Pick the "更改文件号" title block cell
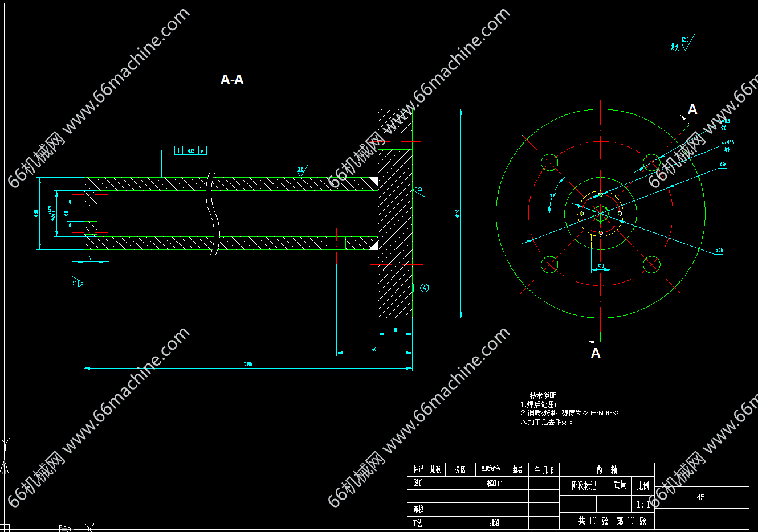The image size is (758, 532). [x=491, y=469]
